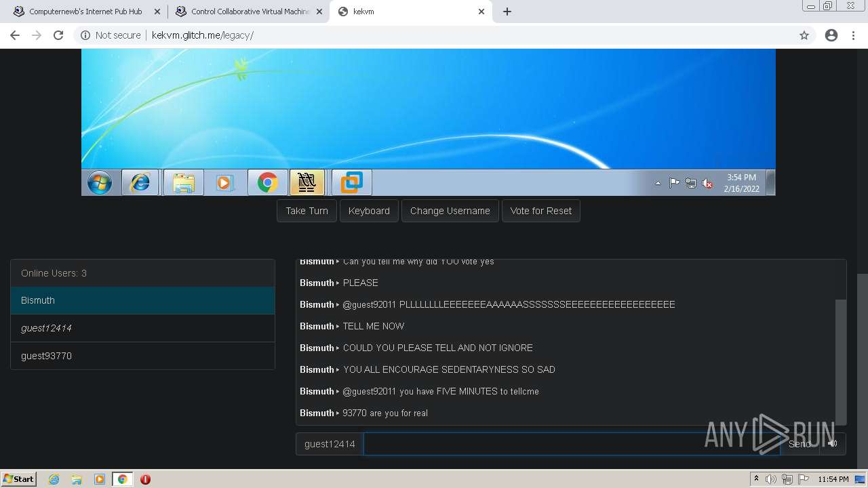
Task: Select guest12414 in the online users list
Action: [x=142, y=328]
